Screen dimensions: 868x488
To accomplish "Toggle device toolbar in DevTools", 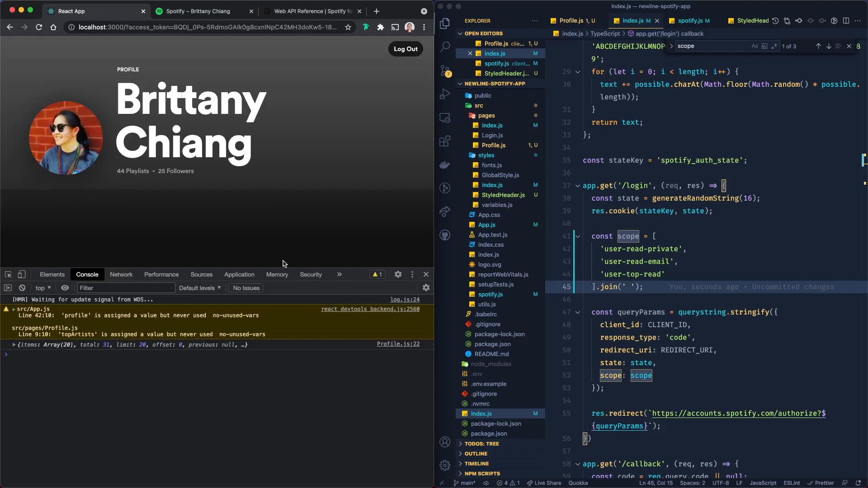I will (x=21, y=274).
